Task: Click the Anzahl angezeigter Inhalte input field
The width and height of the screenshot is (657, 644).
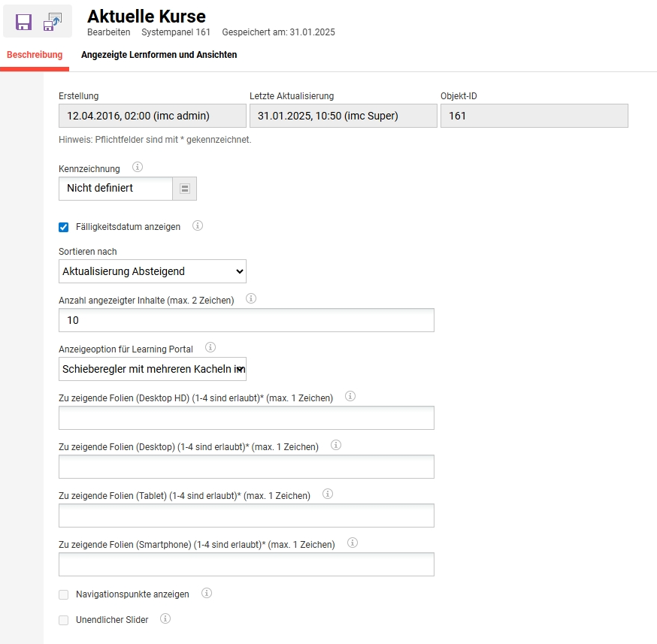Action: click(247, 320)
